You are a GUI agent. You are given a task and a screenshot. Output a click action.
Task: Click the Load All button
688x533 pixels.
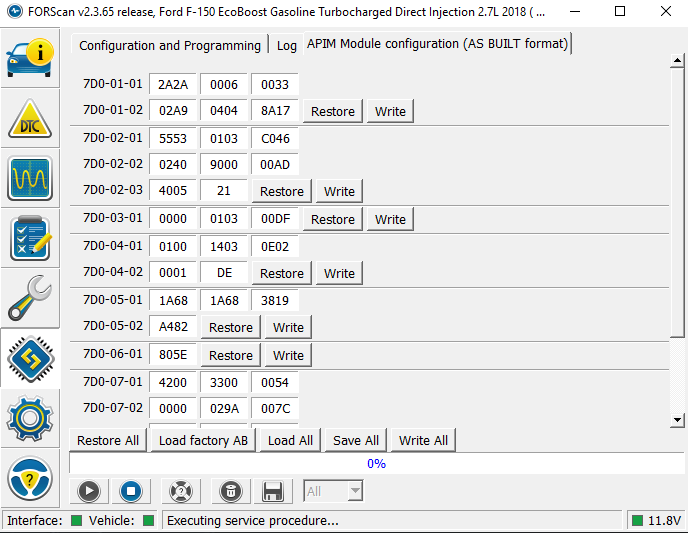coord(290,440)
